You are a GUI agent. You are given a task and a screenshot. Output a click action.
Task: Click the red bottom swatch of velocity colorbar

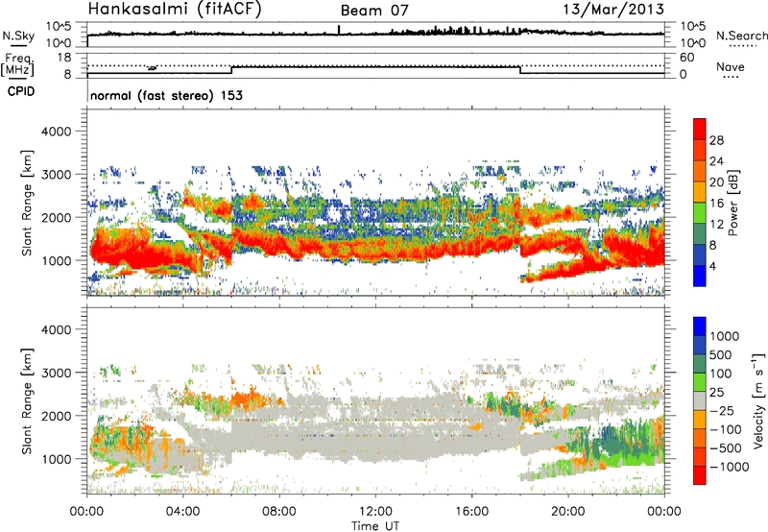pos(700,475)
